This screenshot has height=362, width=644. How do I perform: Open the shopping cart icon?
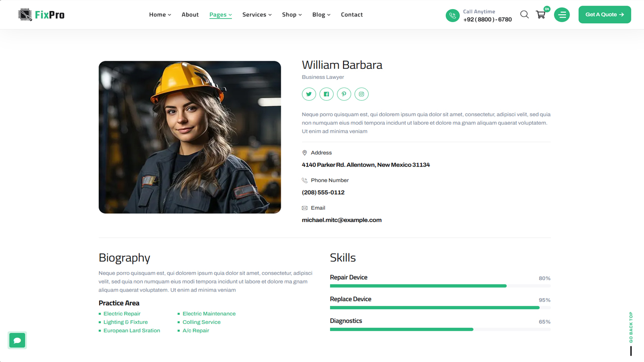coord(541,15)
